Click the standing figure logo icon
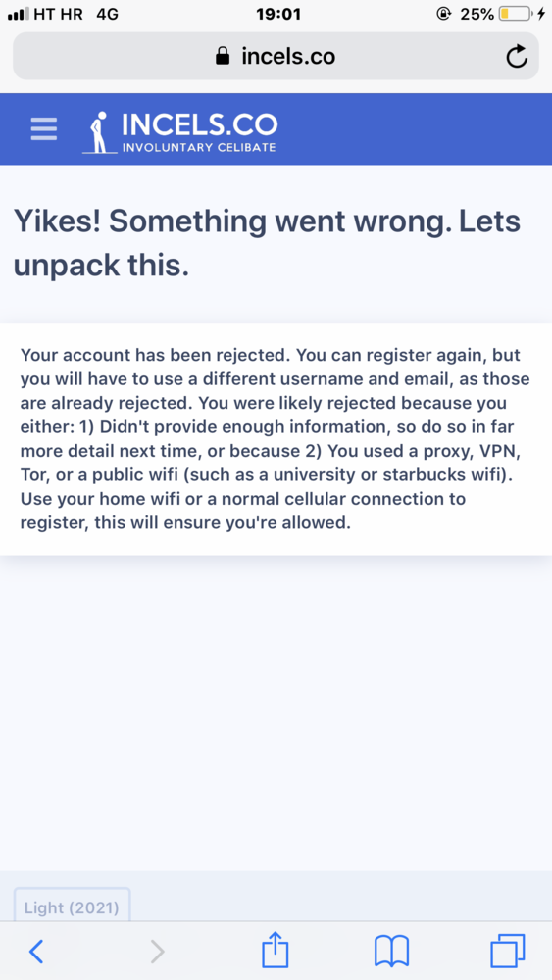The image size is (552, 980). click(x=99, y=132)
